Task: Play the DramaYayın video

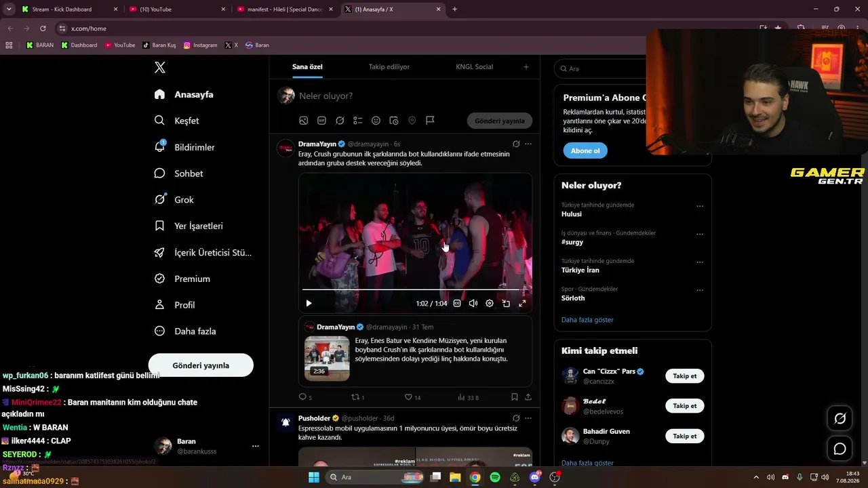Action: click(309, 304)
